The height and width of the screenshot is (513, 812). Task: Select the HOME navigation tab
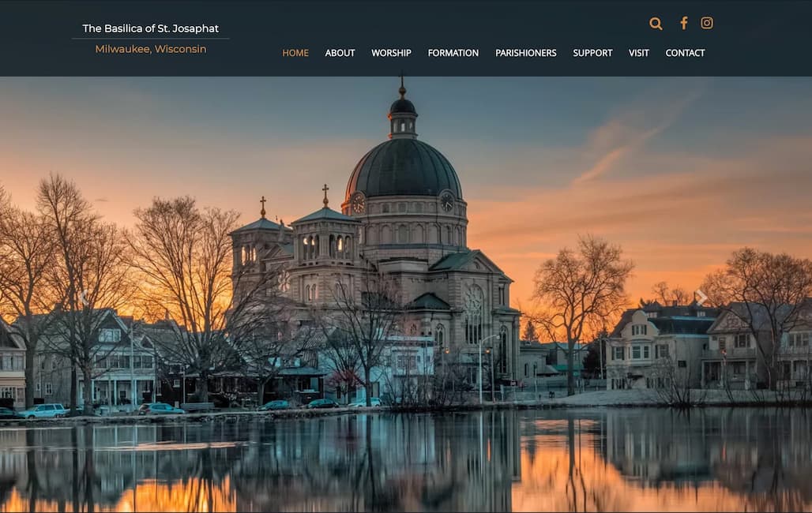[295, 53]
